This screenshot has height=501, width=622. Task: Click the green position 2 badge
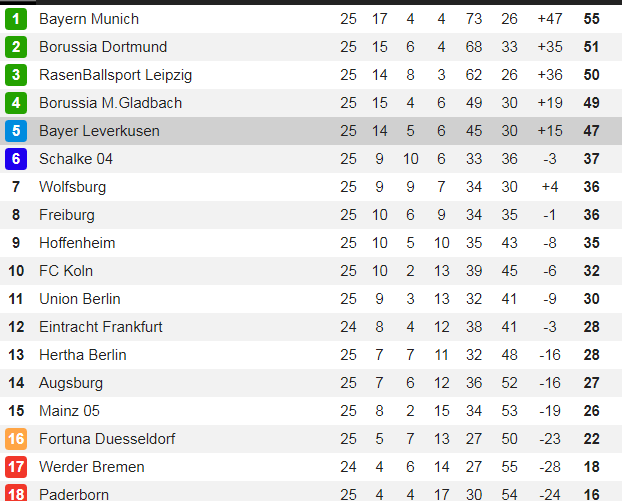click(x=16, y=47)
